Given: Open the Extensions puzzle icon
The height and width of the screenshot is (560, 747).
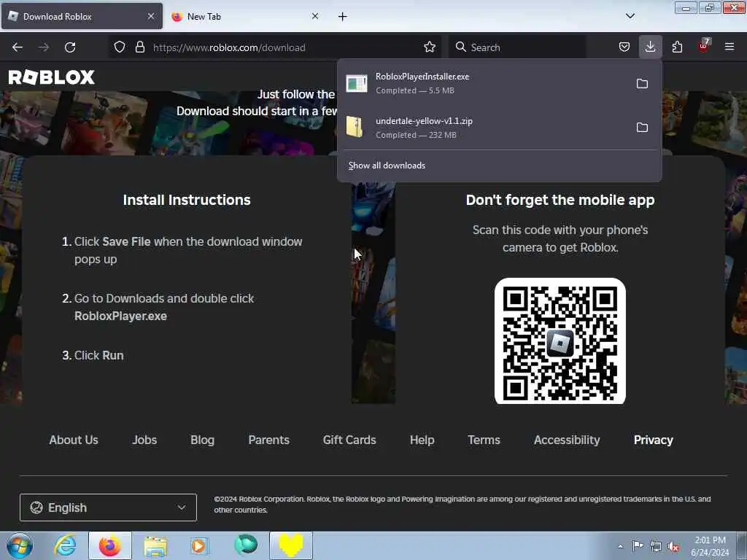Looking at the screenshot, I should [677, 47].
